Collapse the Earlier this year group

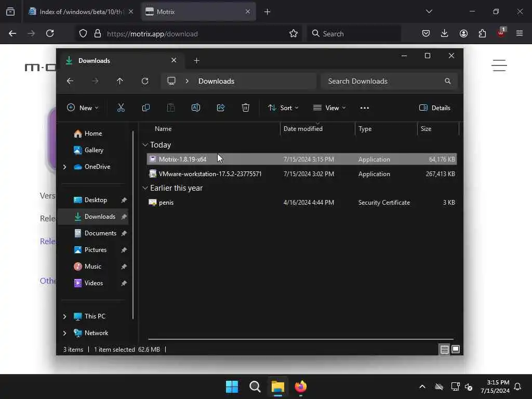[x=145, y=188]
